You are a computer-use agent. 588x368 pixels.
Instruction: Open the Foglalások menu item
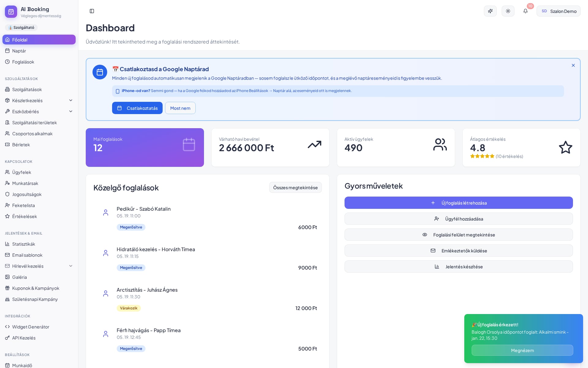coord(39,62)
